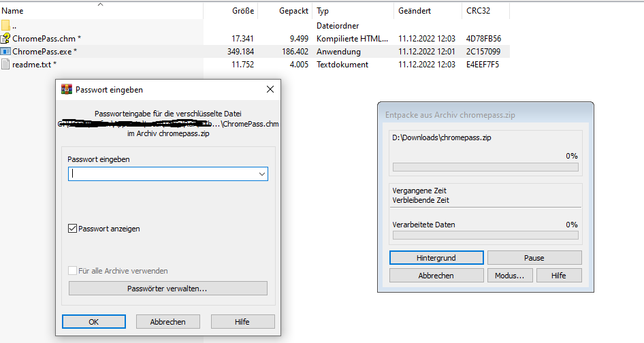Viewport: 644px width, 343px height.
Task: Click CRC32 value E4EEF7F5
Action: pyautogui.click(x=483, y=65)
